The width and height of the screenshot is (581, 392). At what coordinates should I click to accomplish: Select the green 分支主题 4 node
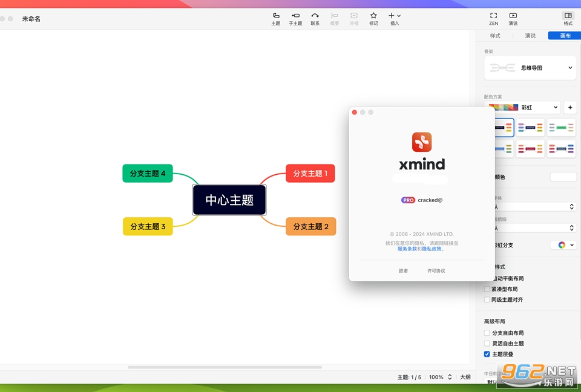[148, 174]
